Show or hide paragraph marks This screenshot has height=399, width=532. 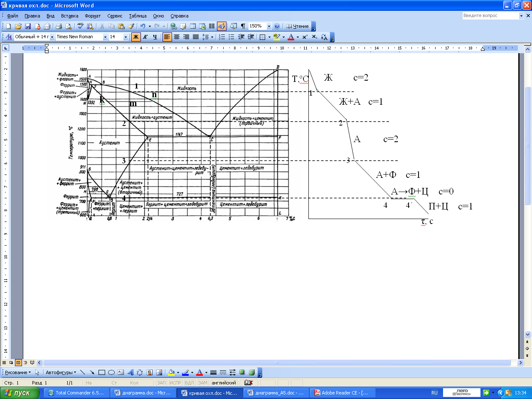[243, 26]
